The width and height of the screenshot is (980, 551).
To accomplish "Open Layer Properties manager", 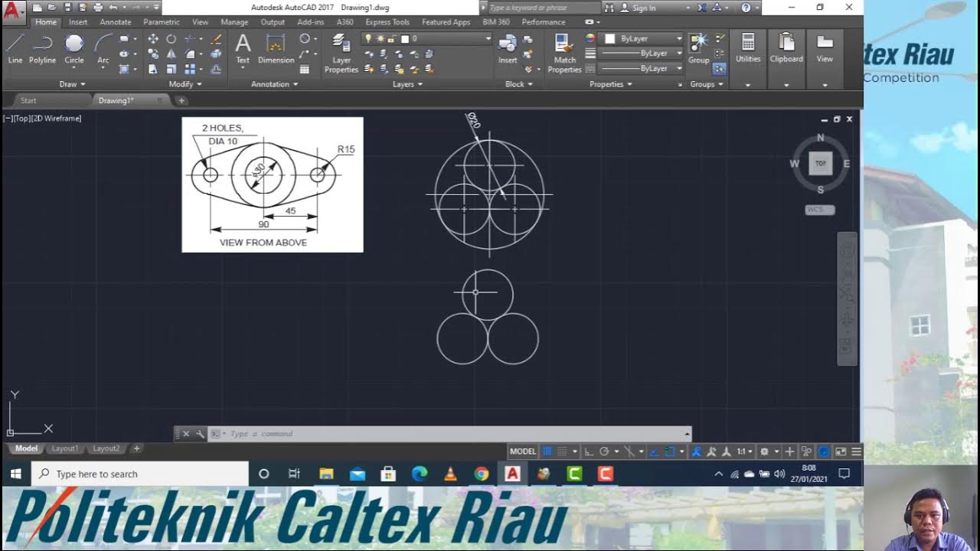I will (341, 54).
